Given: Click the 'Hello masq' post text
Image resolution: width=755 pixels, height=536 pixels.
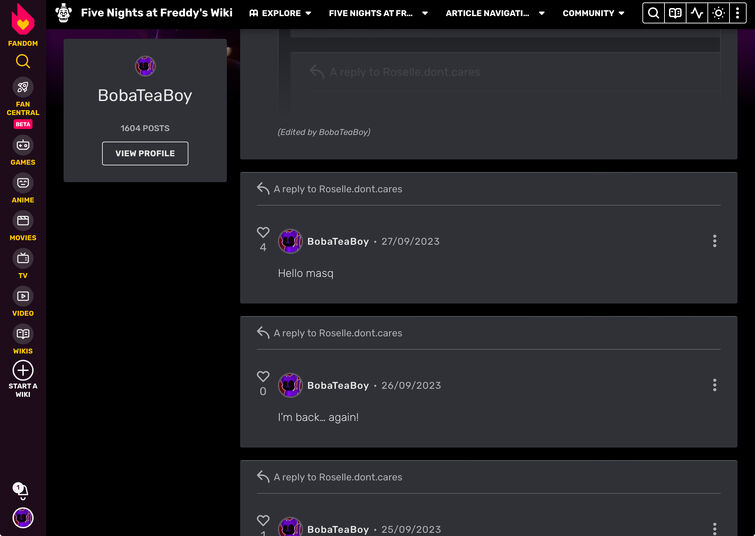Looking at the screenshot, I should [305, 273].
